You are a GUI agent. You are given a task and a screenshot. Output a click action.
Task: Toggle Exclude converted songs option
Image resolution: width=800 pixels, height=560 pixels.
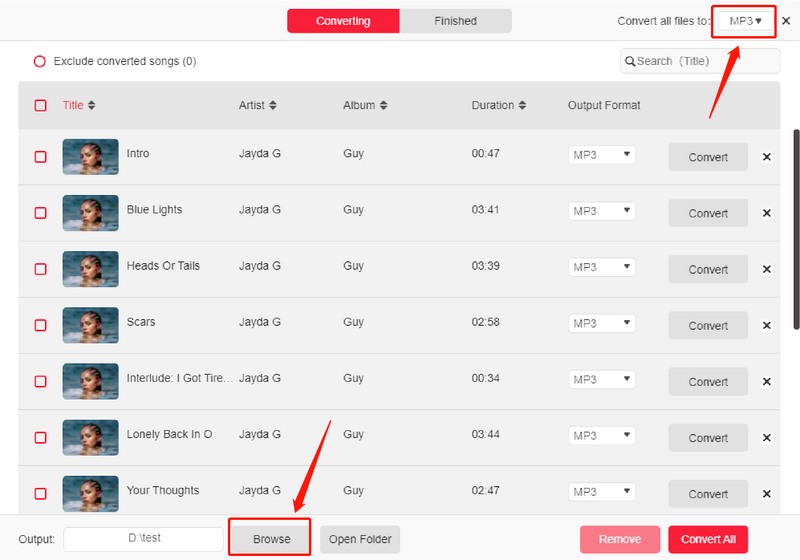[40, 61]
